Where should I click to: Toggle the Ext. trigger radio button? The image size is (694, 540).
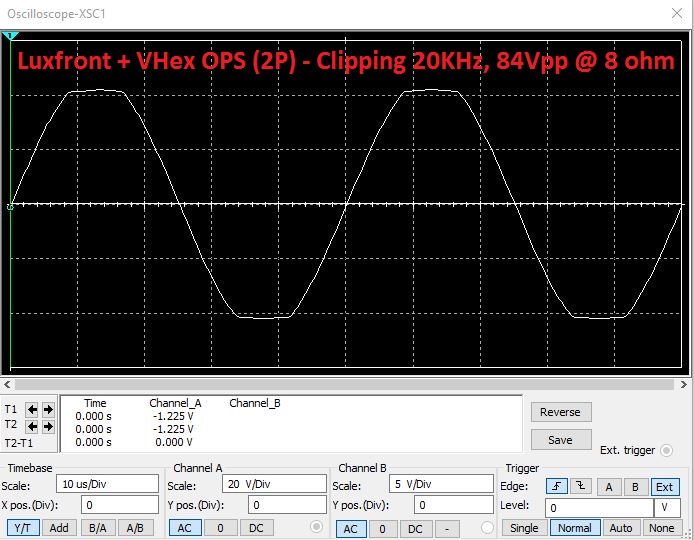(x=666, y=450)
